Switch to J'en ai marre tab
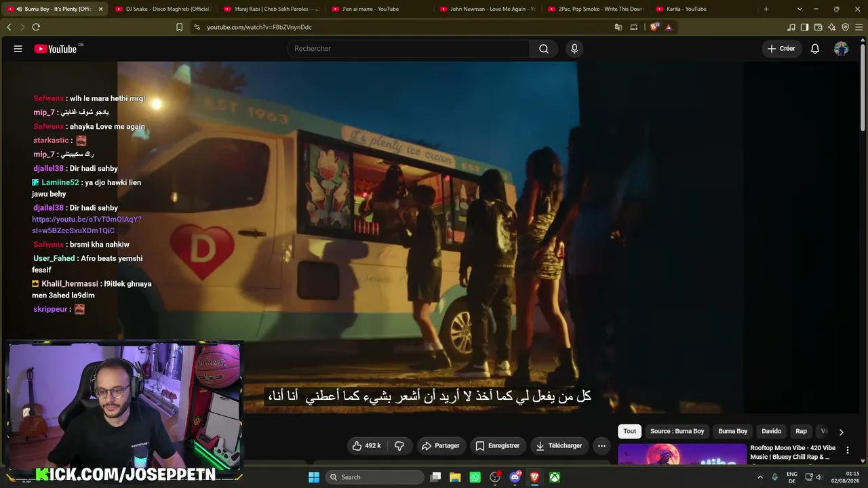 click(x=380, y=9)
